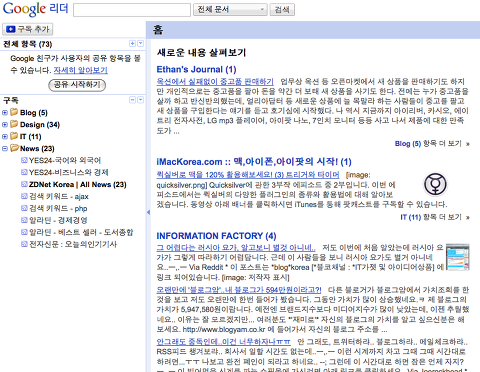Select Design (34) folder label
Screen dimensions: 480x372
click(40, 125)
